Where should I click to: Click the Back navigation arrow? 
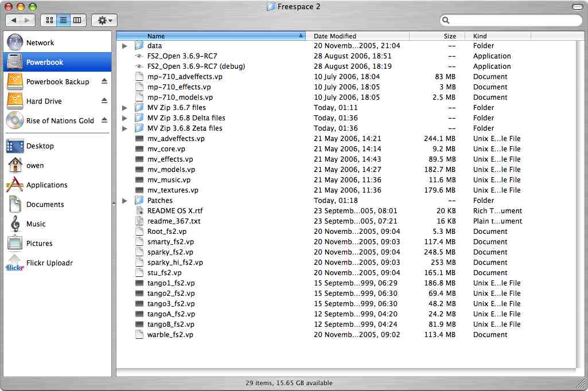(x=14, y=20)
